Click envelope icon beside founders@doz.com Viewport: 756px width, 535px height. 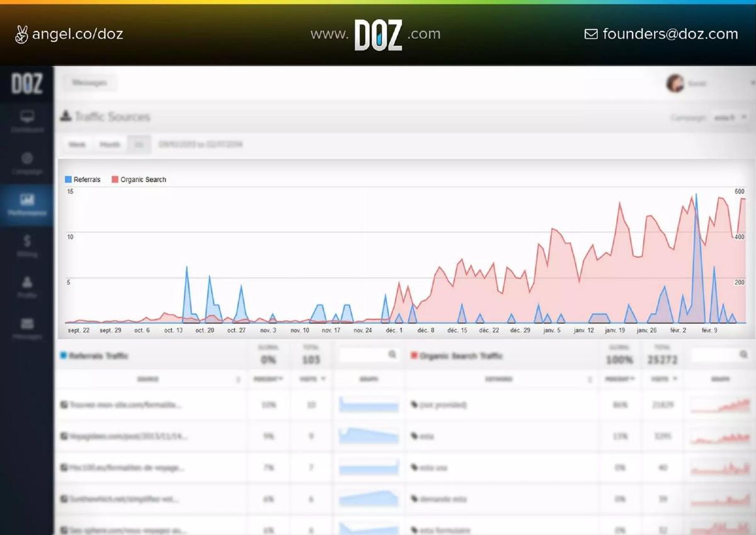pyautogui.click(x=591, y=34)
